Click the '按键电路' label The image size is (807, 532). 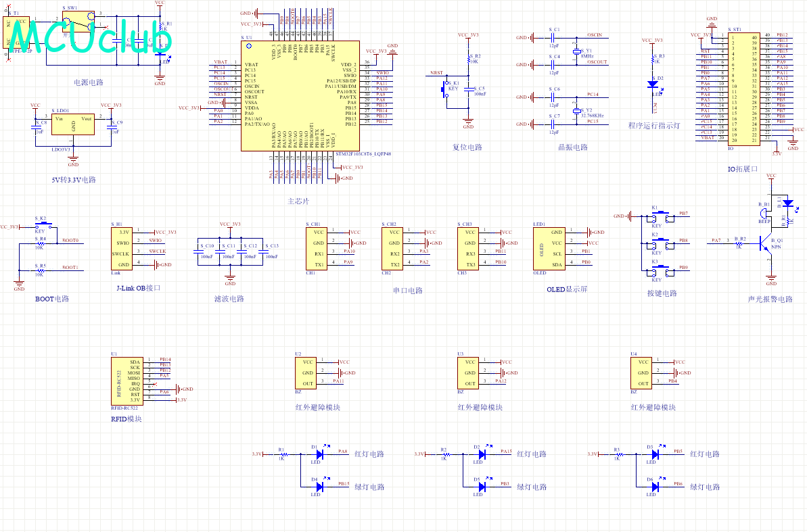[x=662, y=293]
